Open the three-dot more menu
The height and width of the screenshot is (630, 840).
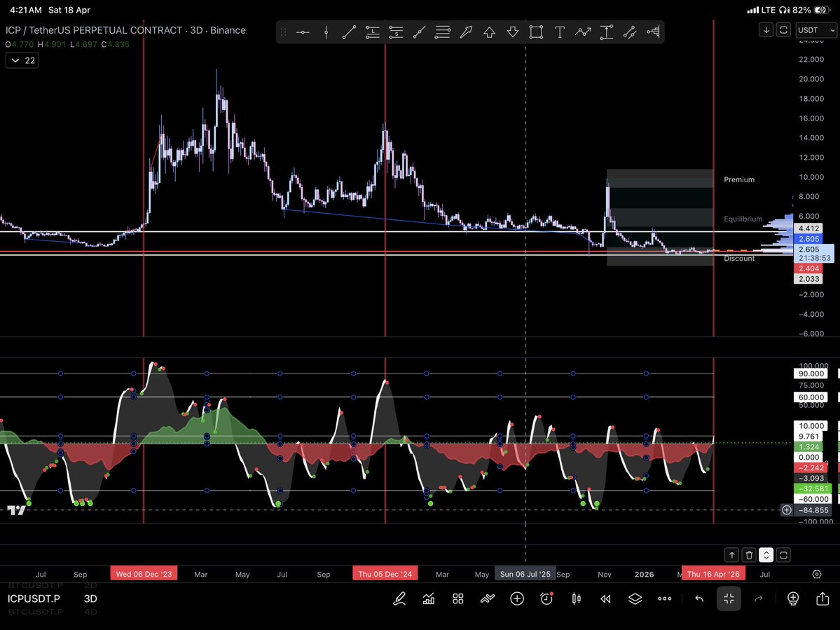point(665,598)
